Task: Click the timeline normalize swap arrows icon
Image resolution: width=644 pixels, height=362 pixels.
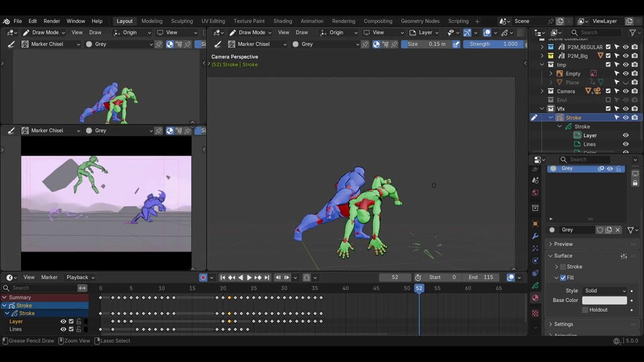Action: click(x=82, y=288)
